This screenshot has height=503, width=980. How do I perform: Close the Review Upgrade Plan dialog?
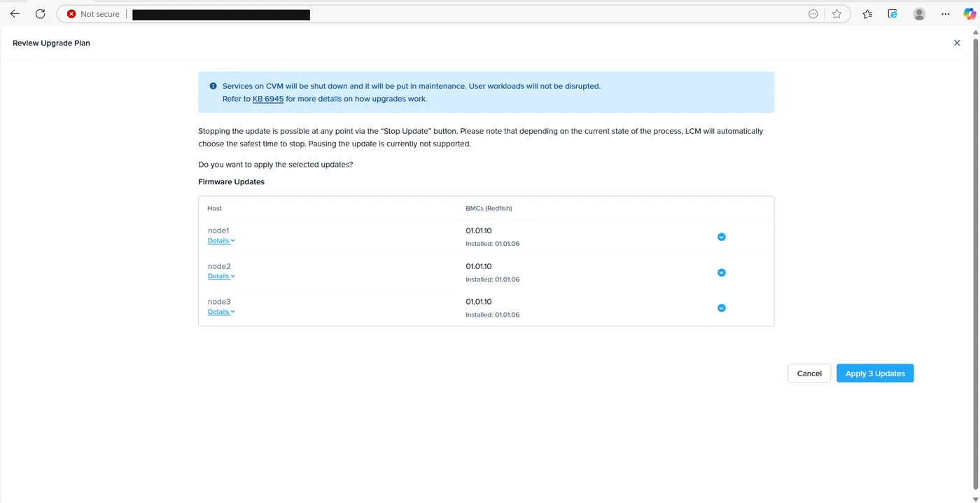pyautogui.click(x=957, y=43)
